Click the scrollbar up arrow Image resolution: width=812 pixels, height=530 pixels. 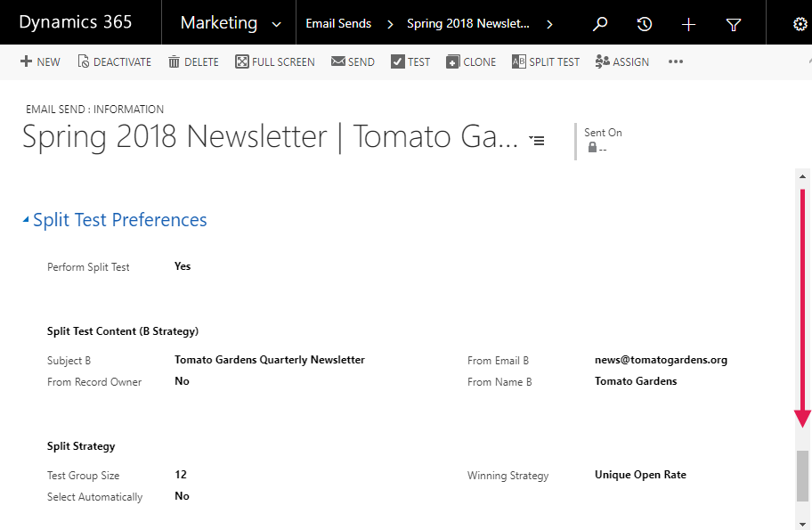tap(803, 176)
